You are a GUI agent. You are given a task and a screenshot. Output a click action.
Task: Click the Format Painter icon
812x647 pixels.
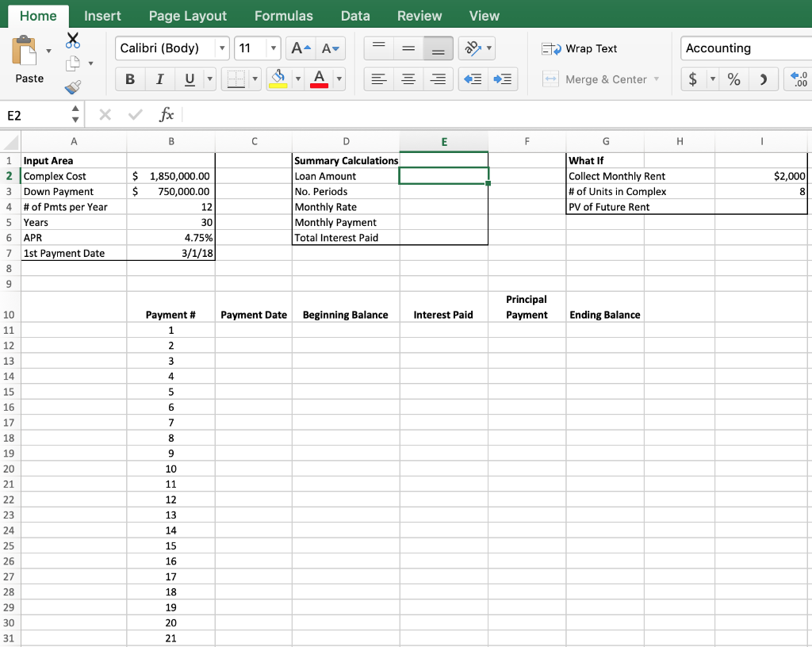[72, 87]
